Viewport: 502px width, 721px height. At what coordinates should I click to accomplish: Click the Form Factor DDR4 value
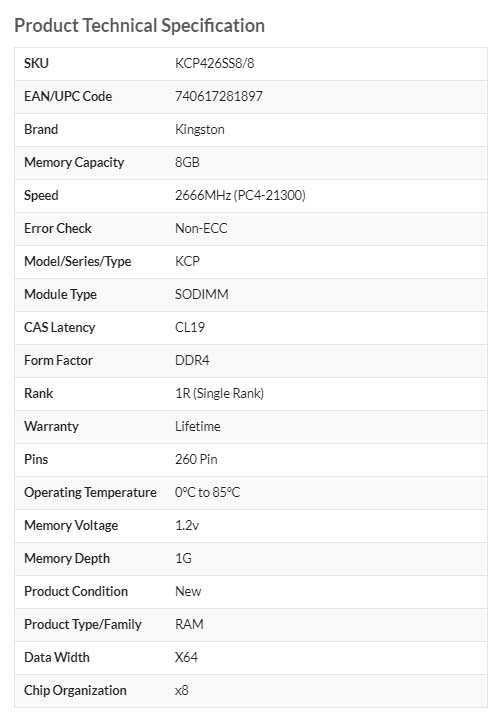pyautogui.click(x=192, y=360)
